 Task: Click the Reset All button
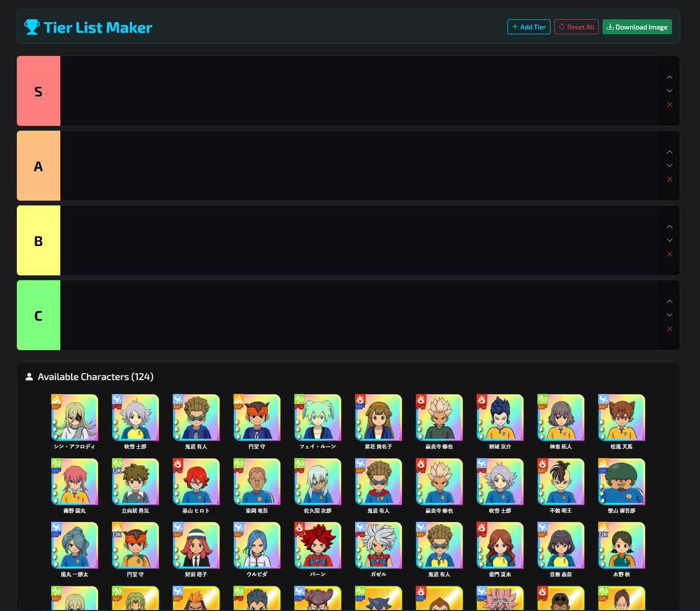(576, 27)
